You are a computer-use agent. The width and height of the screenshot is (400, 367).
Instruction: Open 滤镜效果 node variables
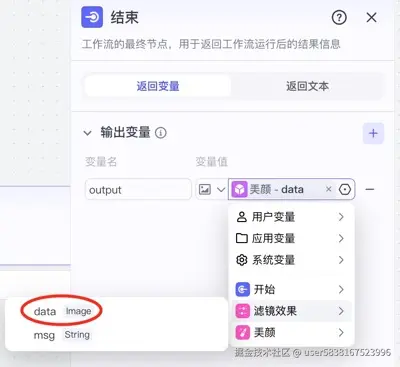coord(291,311)
